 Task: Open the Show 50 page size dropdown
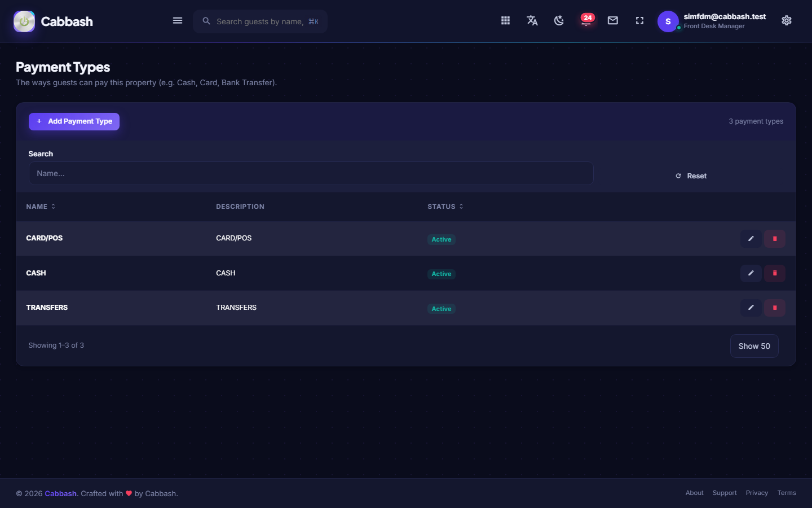coord(754,346)
